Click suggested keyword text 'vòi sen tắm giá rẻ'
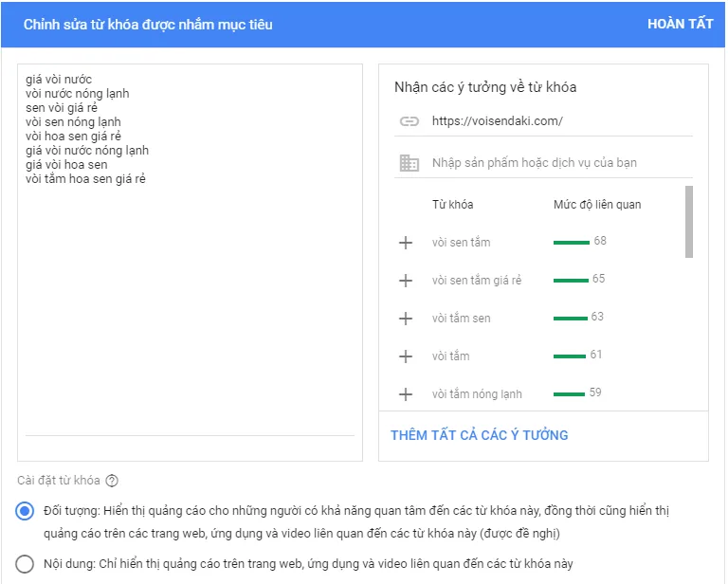 (x=477, y=281)
